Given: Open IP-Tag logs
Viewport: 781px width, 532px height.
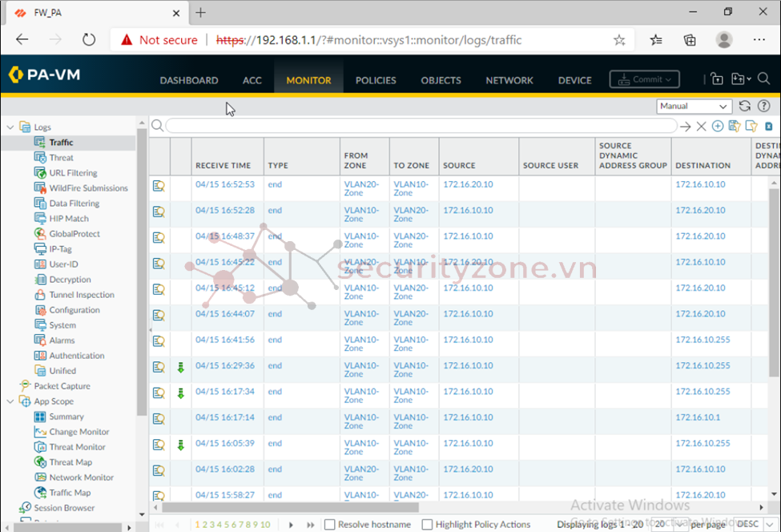Looking at the screenshot, I should 60,249.
